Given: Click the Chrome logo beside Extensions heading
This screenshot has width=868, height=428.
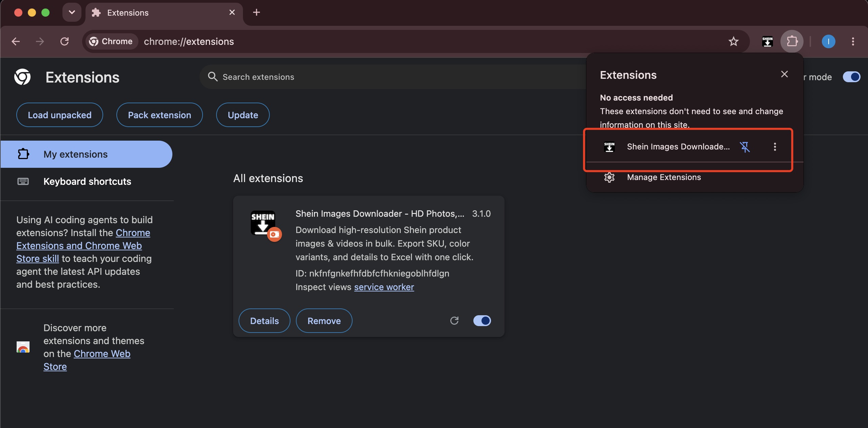Looking at the screenshot, I should 22,77.
